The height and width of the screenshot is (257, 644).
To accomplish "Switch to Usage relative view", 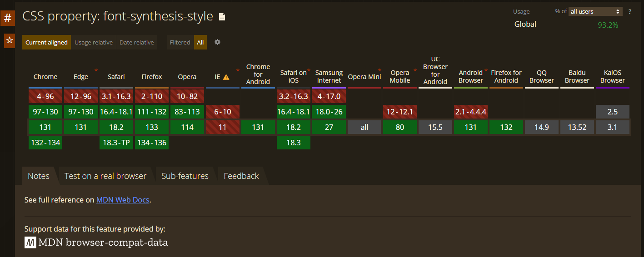I will coord(94,42).
